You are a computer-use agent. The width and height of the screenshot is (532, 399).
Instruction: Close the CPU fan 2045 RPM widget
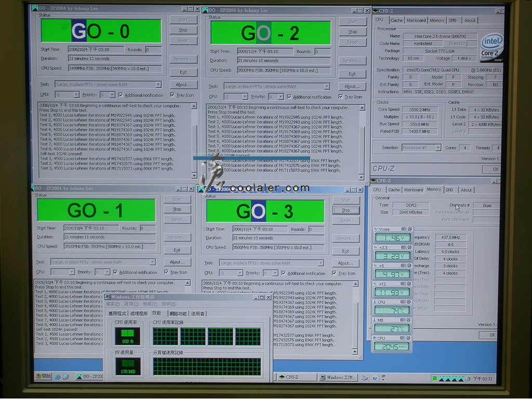409,338
